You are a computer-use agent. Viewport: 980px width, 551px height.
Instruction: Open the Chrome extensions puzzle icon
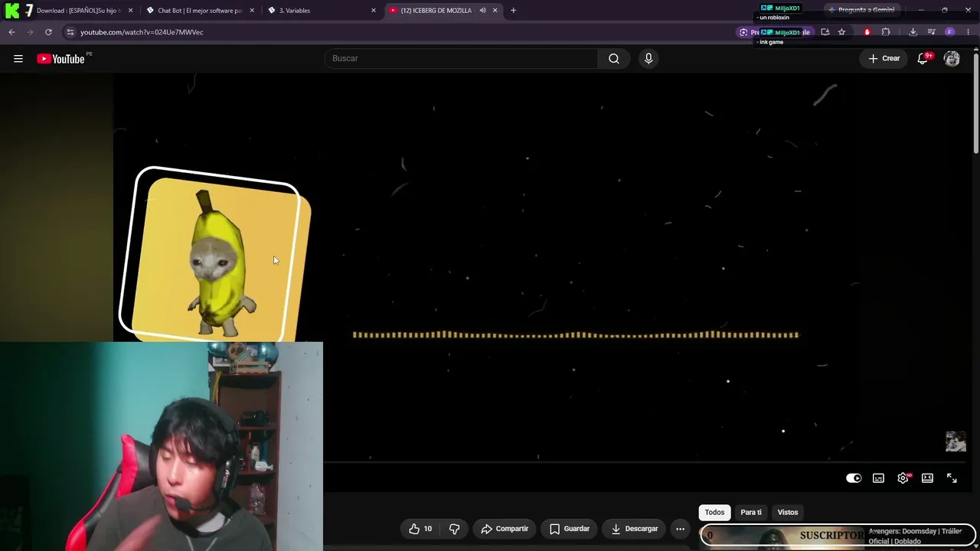[886, 32]
